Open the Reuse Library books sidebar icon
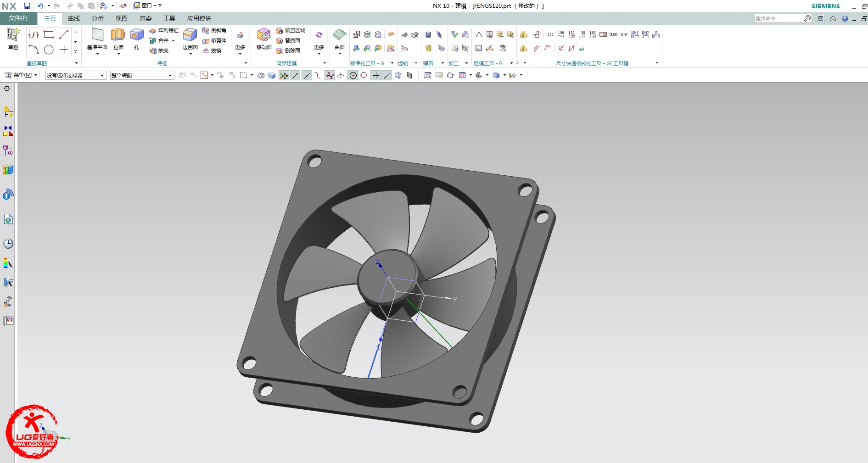Viewport: 868px width, 463px height. pyautogui.click(x=8, y=170)
